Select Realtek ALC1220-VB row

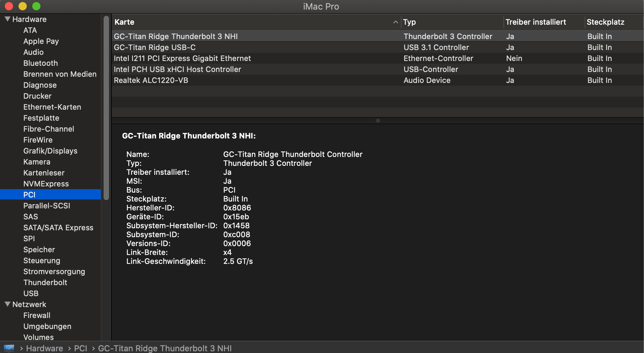point(377,80)
